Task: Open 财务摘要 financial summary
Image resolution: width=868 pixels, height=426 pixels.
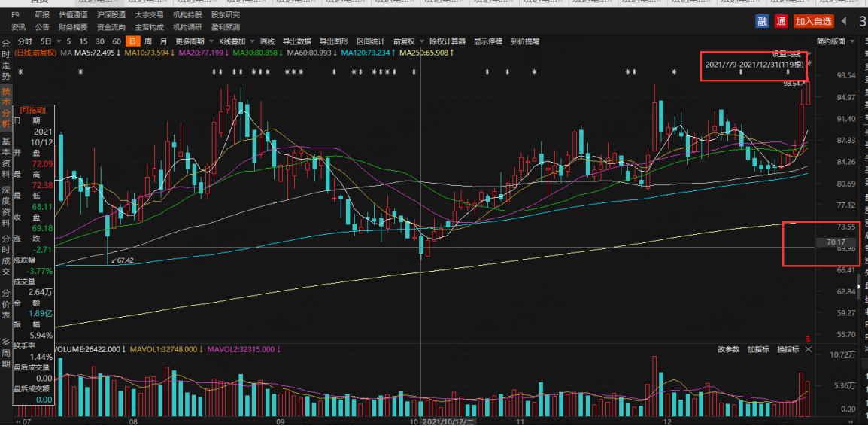Action: pyautogui.click(x=73, y=26)
